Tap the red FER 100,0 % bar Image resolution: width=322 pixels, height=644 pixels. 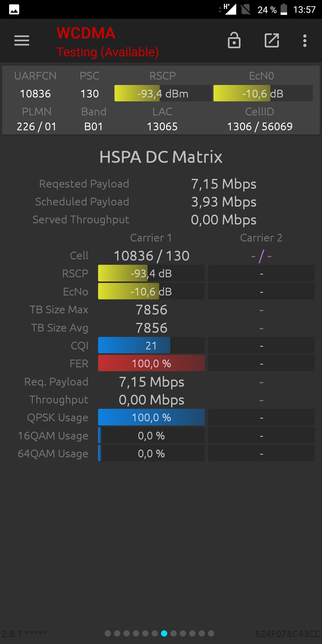coord(151,363)
